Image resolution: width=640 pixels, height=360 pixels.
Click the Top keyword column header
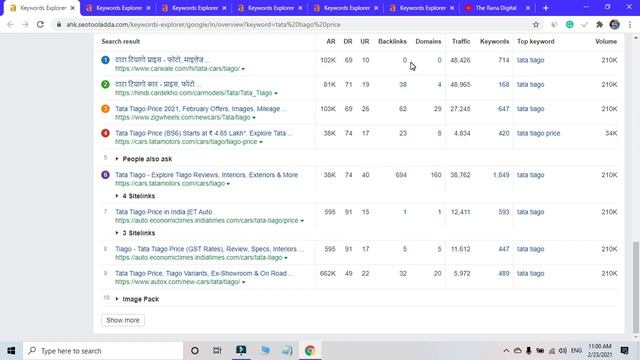536,41
